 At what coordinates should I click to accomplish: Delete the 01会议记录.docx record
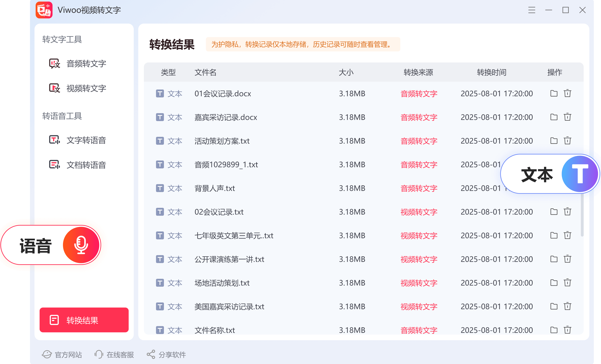tap(567, 93)
